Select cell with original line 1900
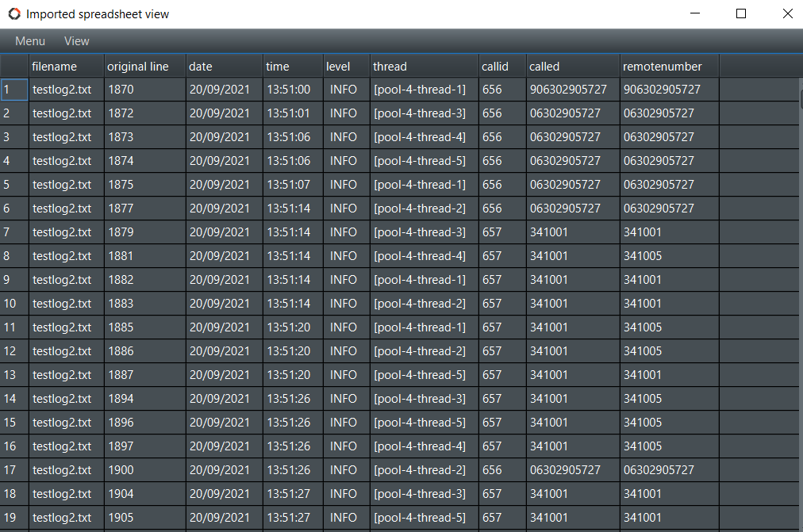The height and width of the screenshot is (532, 803). pos(145,470)
